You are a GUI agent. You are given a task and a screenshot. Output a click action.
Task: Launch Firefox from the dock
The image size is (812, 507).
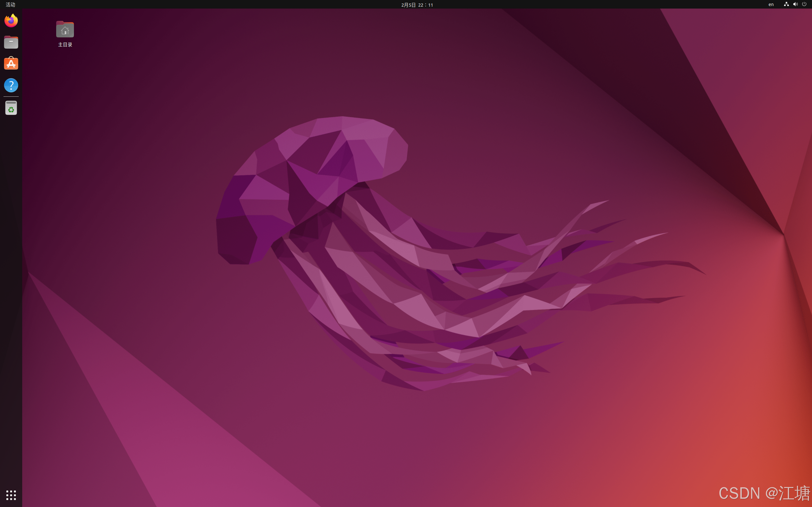[11, 21]
